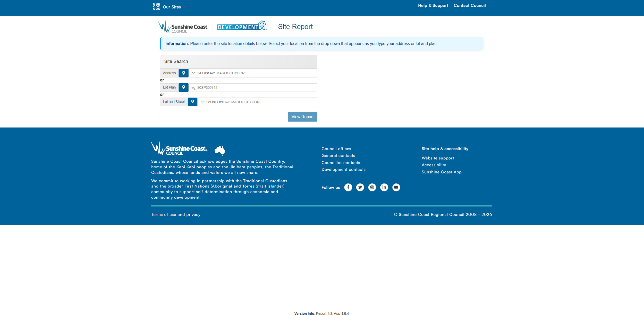Click the Site help & accessibility heading

[445, 149]
